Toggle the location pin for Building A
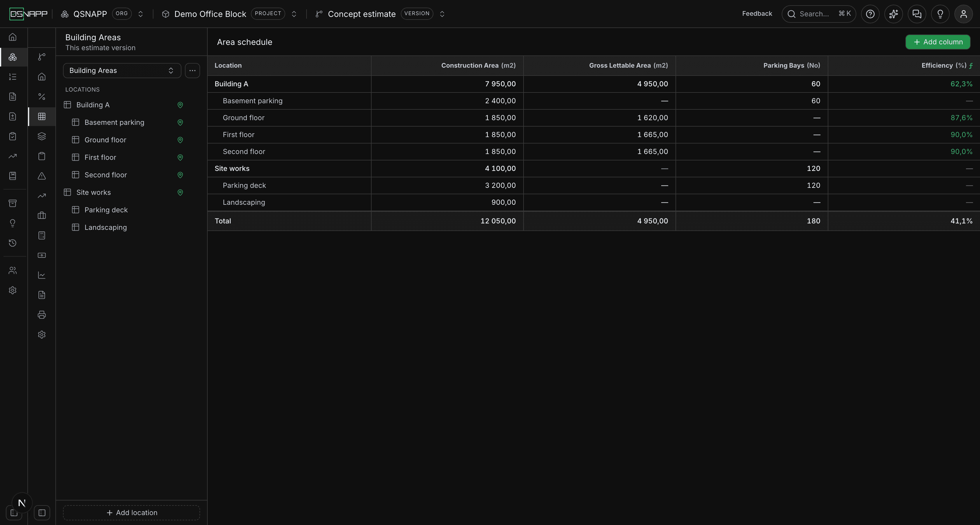Viewport: 980px width, 525px height. pyautogui.click(x=180, y=105)
